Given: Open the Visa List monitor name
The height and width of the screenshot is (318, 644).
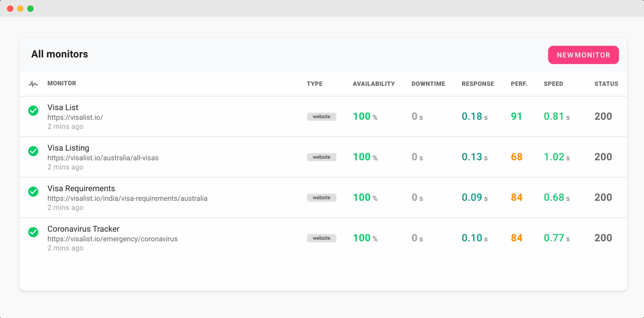Looking at the screenshot, I should coord(63,107).
